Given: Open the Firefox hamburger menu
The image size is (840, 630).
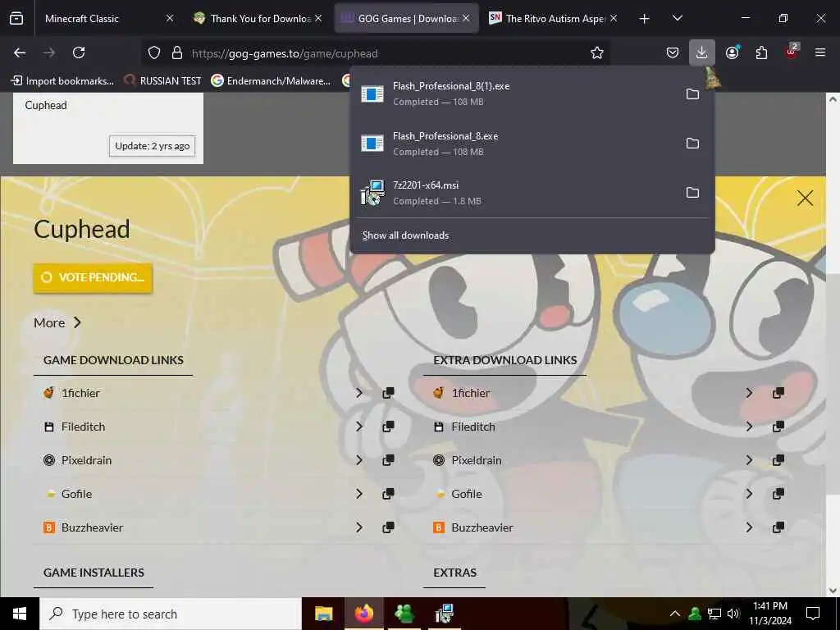Looking at the screenshot, I should [820, 52].
